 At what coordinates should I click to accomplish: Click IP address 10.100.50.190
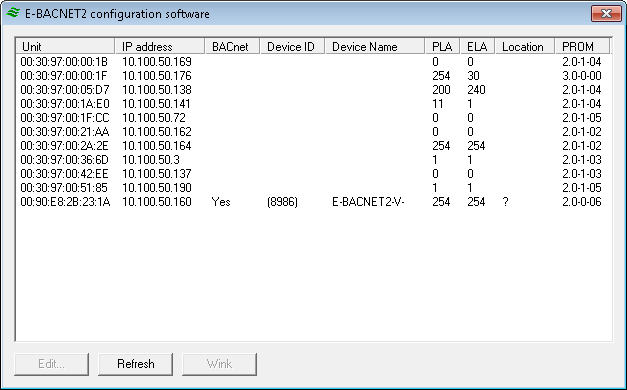(x=157, y=188)
